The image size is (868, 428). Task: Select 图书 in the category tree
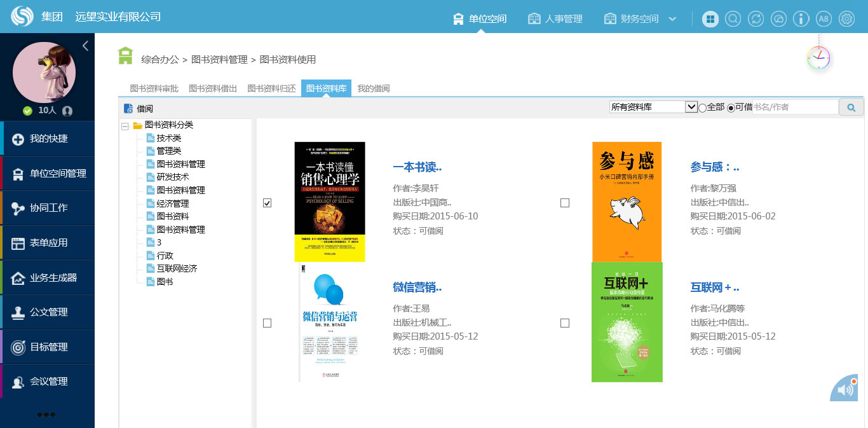point(165,281)
